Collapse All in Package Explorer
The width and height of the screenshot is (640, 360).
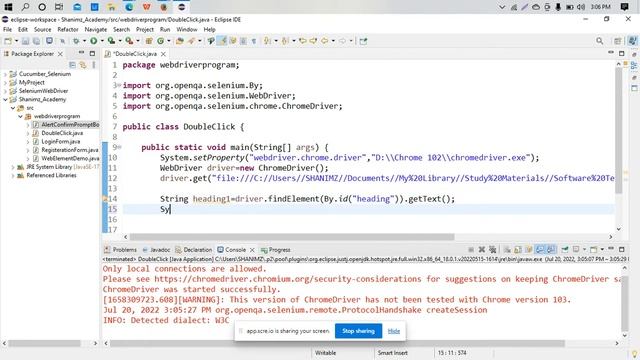[72, 64]
